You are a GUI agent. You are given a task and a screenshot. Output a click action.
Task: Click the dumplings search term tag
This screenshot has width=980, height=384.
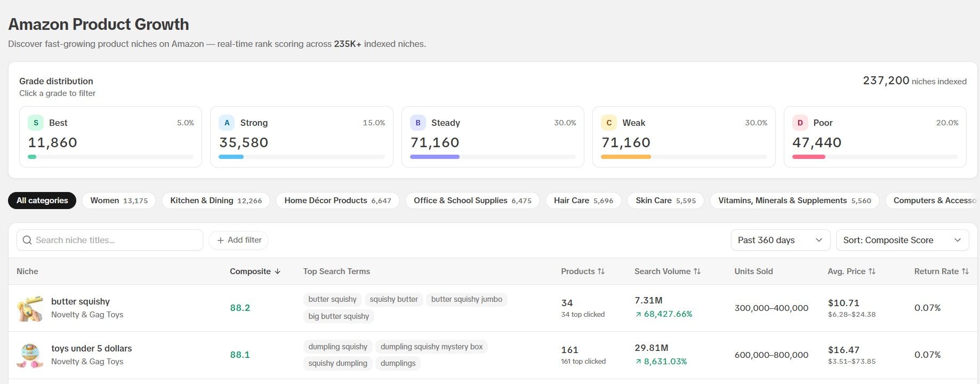398,363
